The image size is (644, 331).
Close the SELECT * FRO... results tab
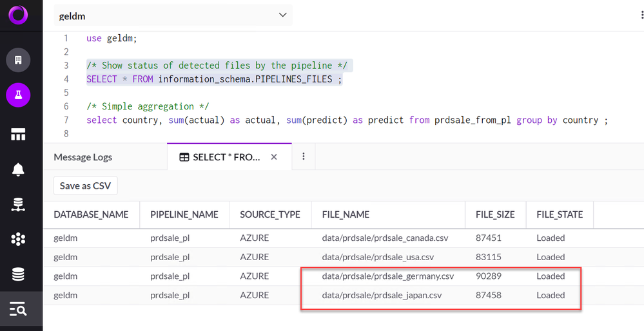[x=274, y=157]
